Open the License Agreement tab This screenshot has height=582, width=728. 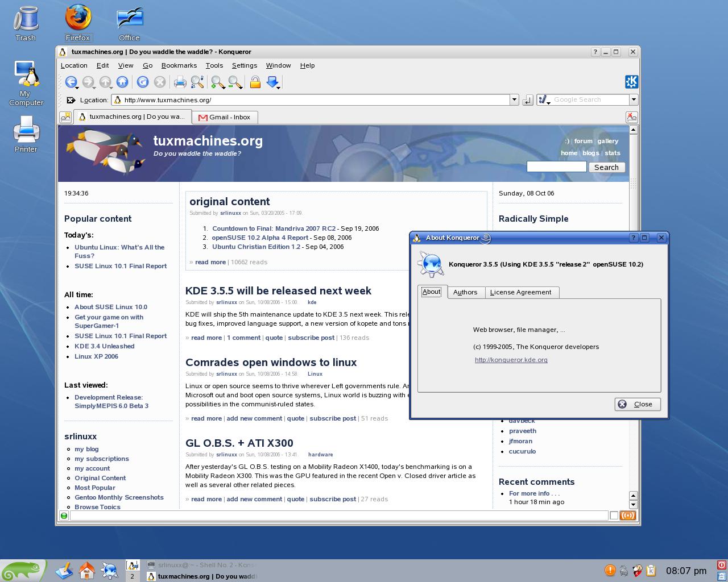pos(520,292)
